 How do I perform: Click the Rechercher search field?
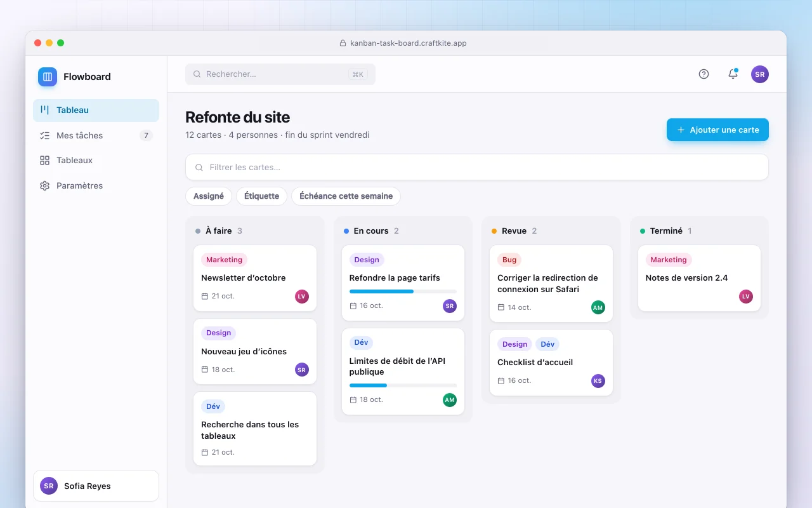pyautogui.click(x=280, y=74)
